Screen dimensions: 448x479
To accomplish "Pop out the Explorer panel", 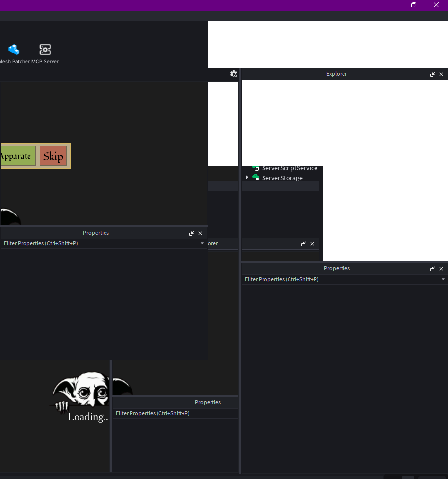I will click(432, 74).
